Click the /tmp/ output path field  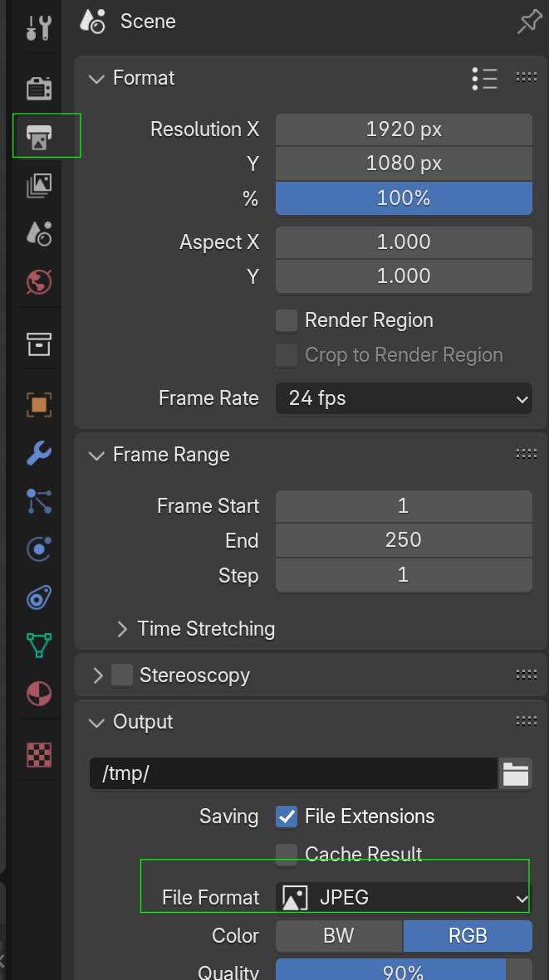point(292,774)
